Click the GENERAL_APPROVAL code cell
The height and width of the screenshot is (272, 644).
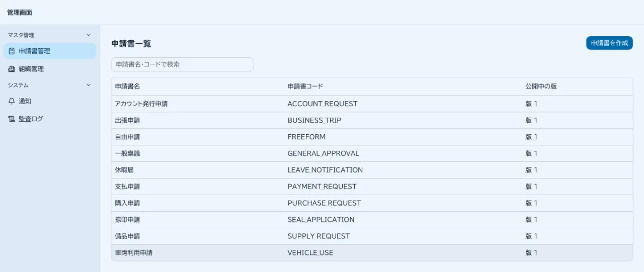324,153
